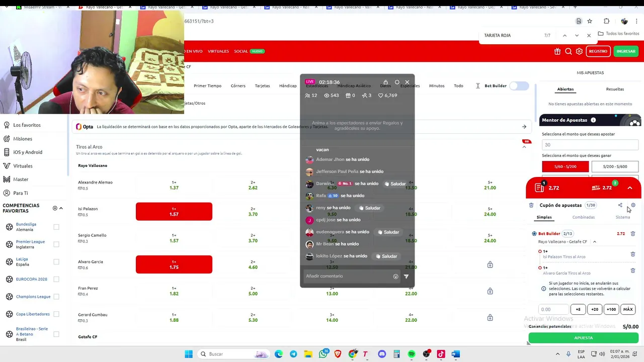The width and height of the screenshot is (644, 362).
Task: Open Telegram from the taskbar
Action: pos(293,354)
